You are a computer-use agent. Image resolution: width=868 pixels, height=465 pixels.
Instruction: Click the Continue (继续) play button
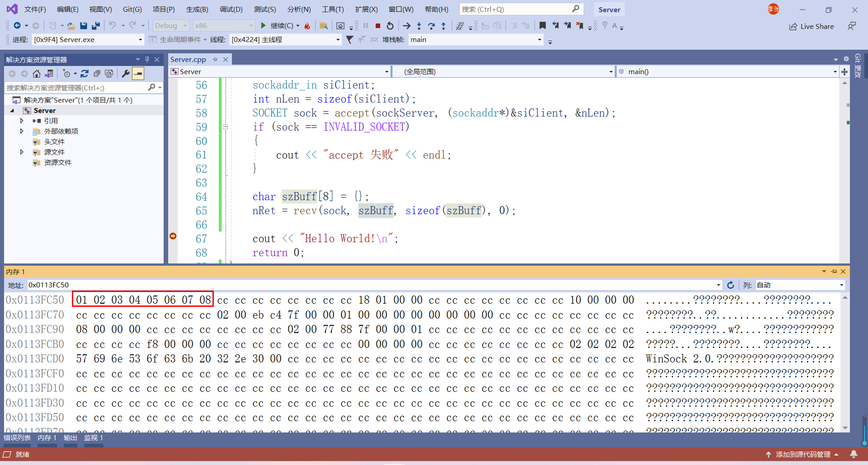[x=264, y=26]
